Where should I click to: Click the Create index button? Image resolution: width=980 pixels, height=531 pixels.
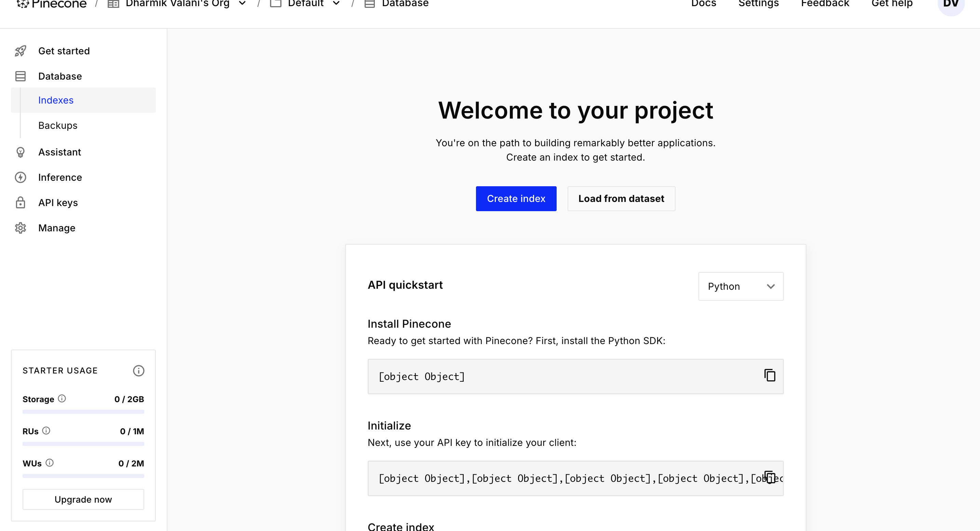pos(516,199)
